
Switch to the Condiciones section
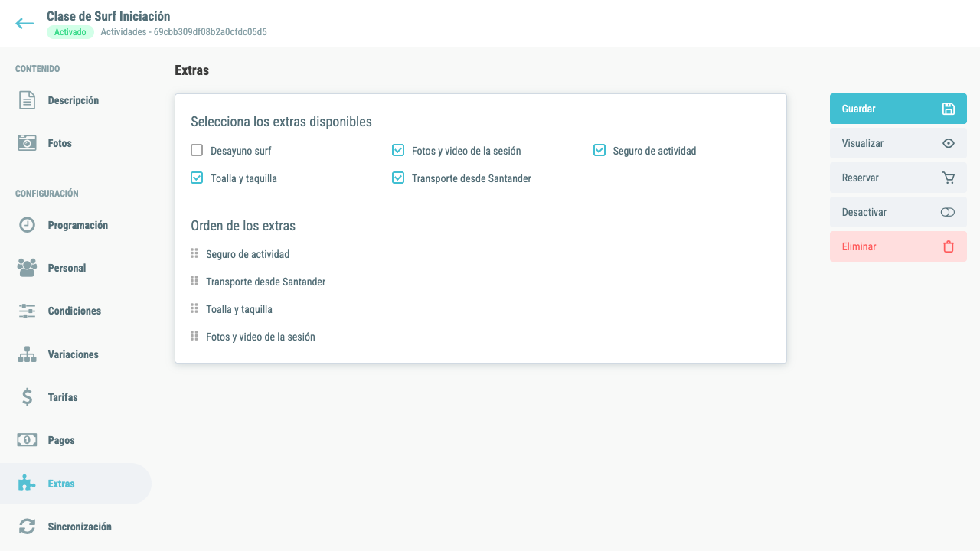coord(76,311)
